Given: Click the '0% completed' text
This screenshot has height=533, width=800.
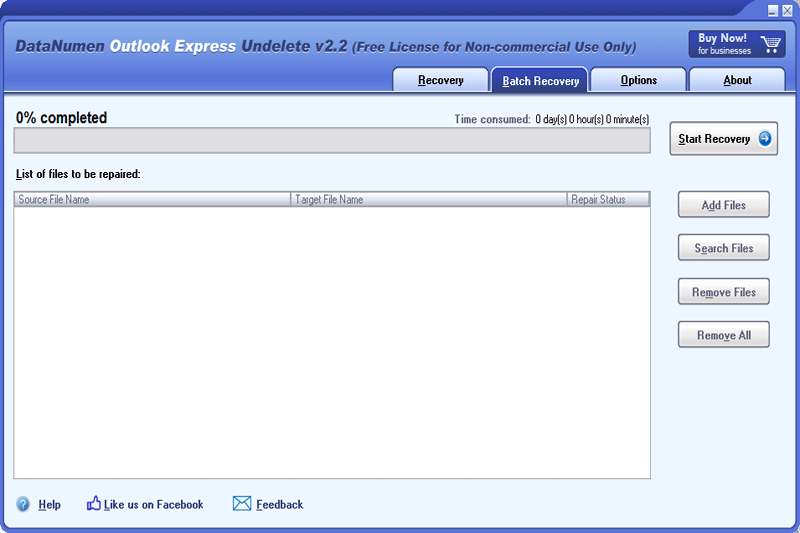Looking at the screenshot, I should click(61, 118).
